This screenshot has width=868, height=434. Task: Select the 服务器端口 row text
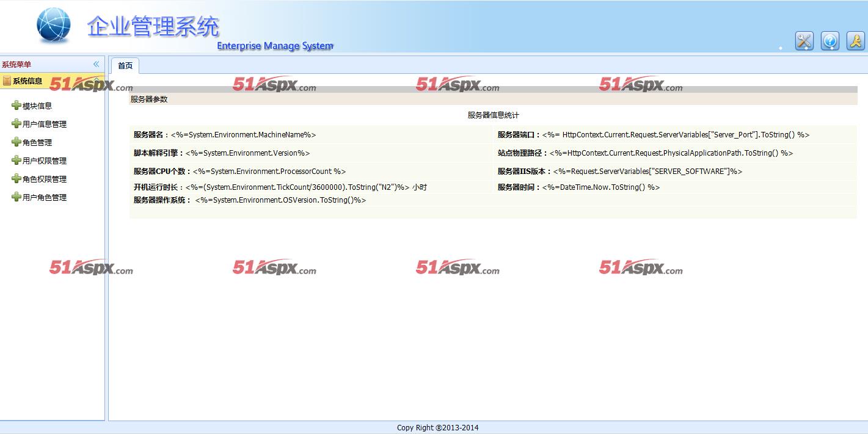654,135
